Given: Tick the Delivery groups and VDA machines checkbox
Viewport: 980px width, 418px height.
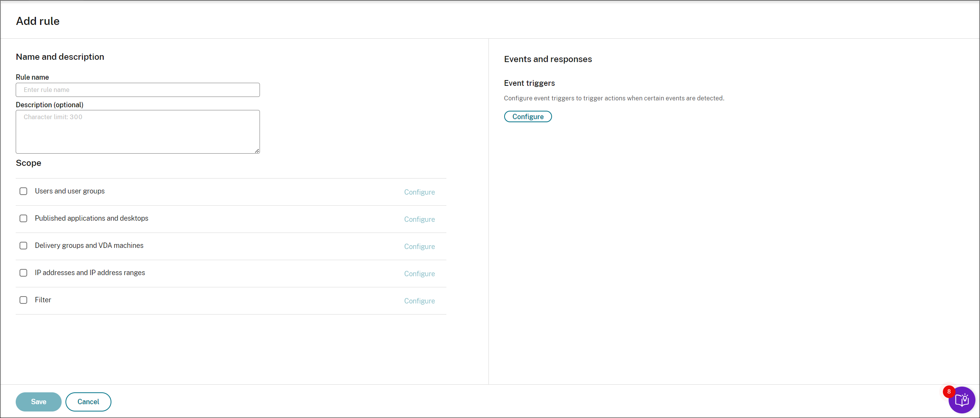Looking at the screenshot, I should 23,246.
